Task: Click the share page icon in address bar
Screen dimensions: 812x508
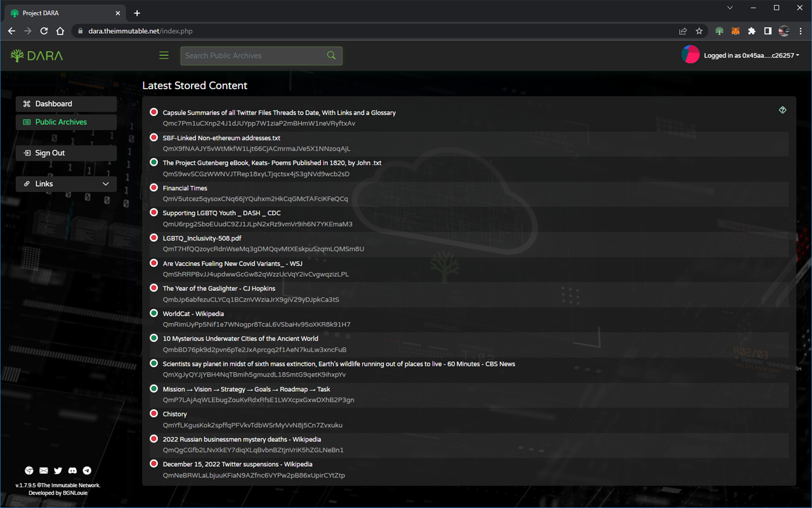Action: [x=683, y=31]
